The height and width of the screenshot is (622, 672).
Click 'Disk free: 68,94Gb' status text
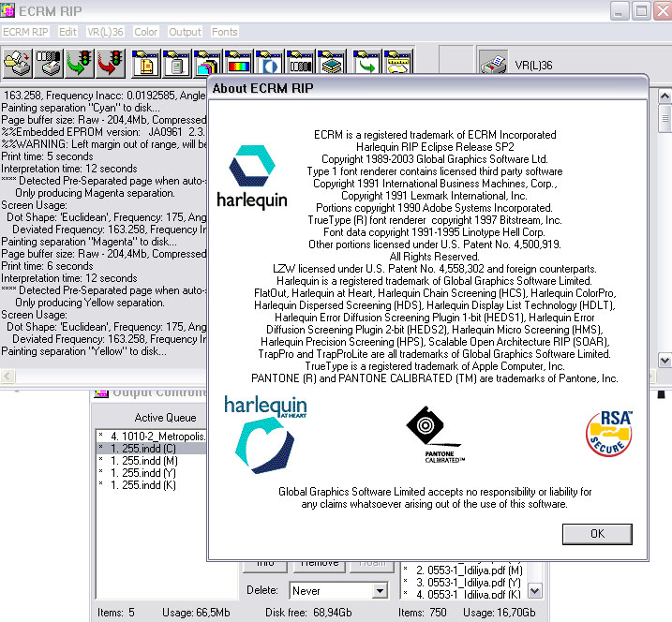tap(308, 613)
